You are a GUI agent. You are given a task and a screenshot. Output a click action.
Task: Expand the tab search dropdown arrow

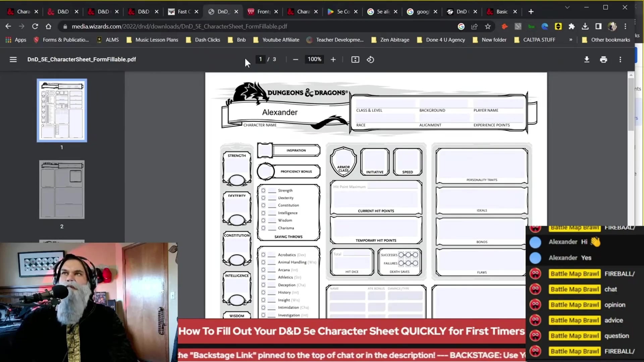(567, 7)
